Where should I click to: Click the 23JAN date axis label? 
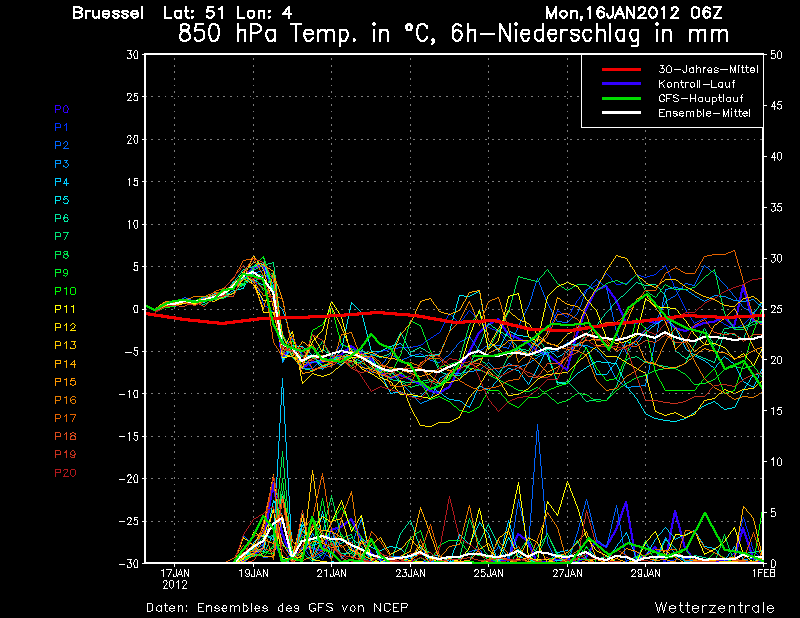click(410, 573)
